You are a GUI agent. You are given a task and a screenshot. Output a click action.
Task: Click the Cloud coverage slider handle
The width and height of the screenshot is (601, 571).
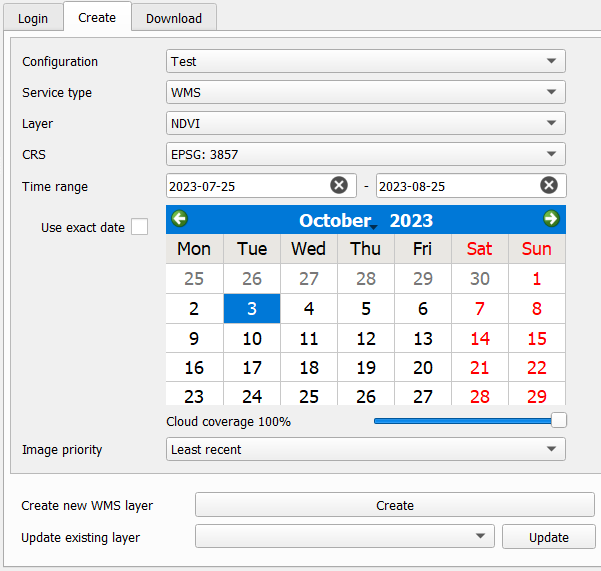point(559,420)
